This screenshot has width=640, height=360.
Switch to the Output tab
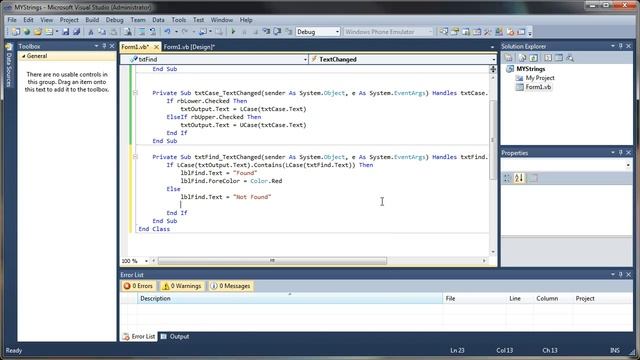coord(175,337)
